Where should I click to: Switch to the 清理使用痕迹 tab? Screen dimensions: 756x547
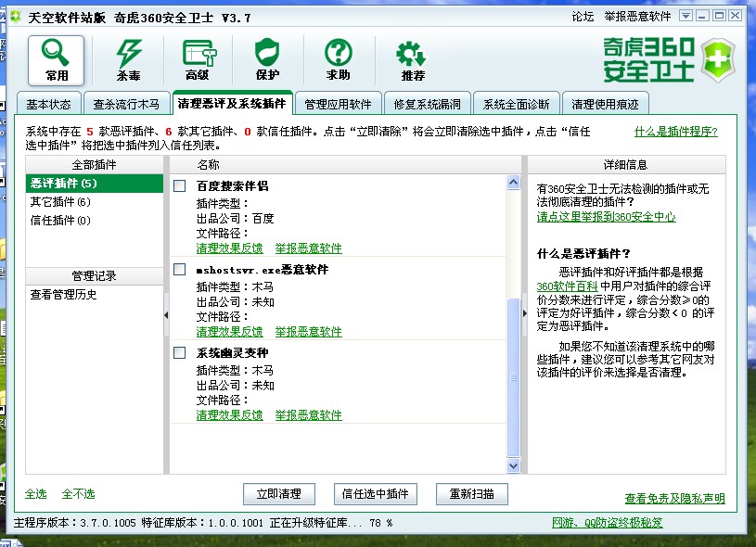click(x=605, y=104)
